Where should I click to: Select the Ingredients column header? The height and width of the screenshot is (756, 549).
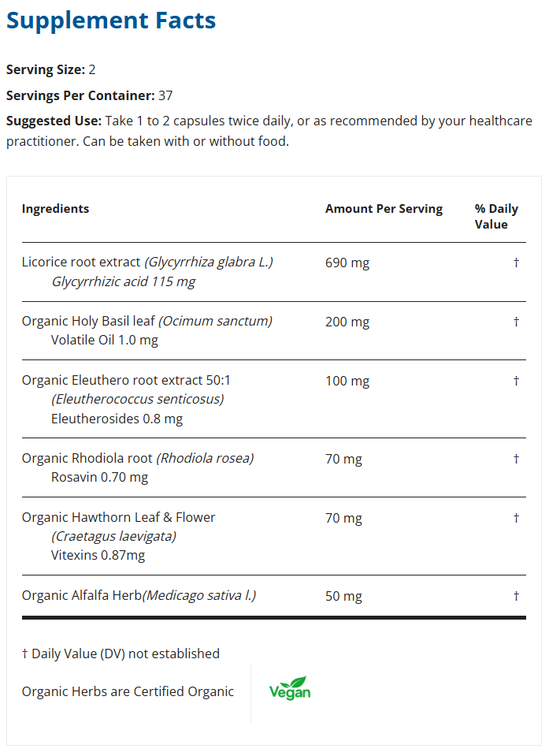[55, 209]
